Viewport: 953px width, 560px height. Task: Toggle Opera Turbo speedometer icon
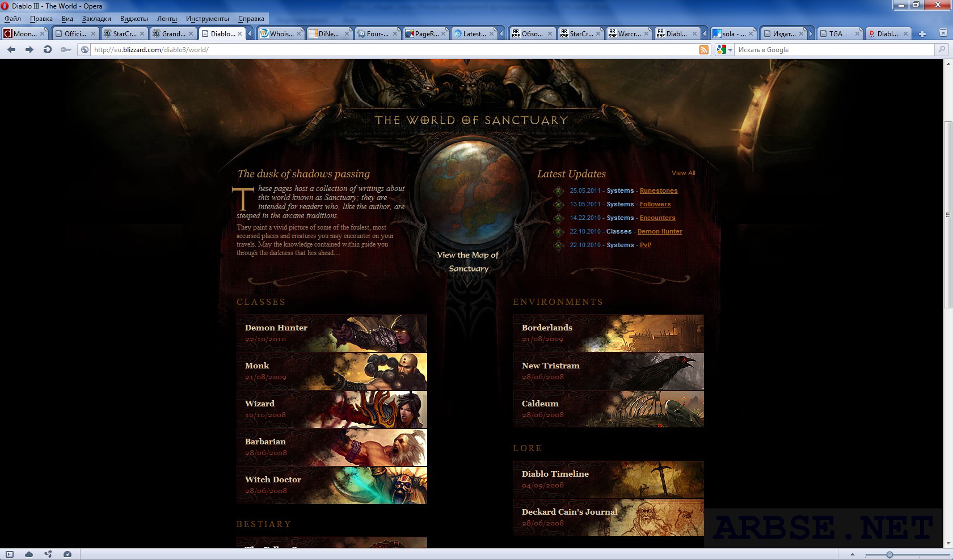(x=68, y=554)
